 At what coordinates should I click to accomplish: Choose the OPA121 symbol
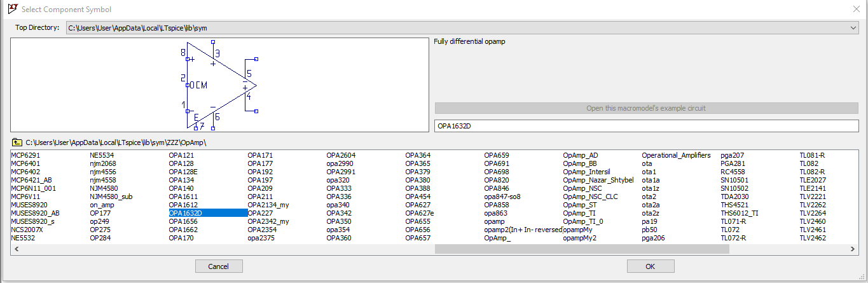(x=181, y=155)
